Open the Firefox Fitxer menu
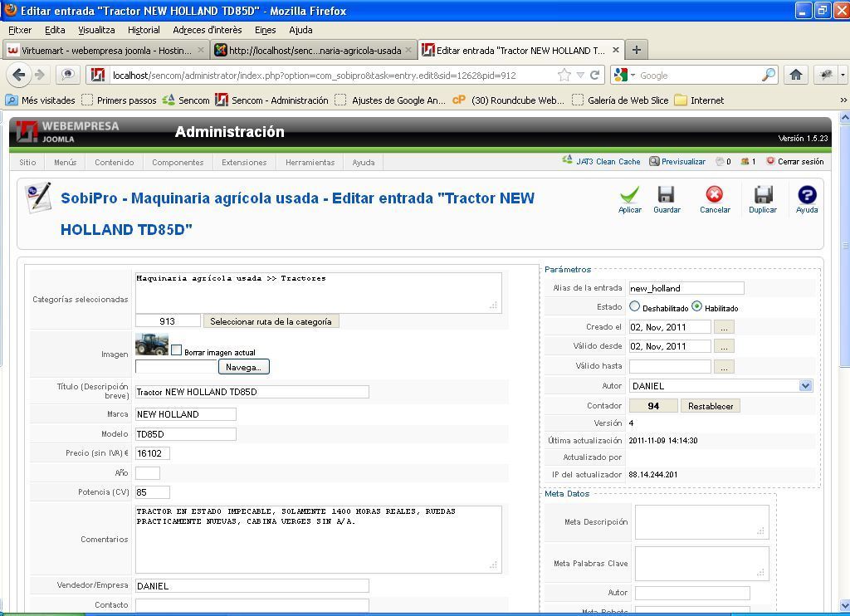 tap(20, 30)
